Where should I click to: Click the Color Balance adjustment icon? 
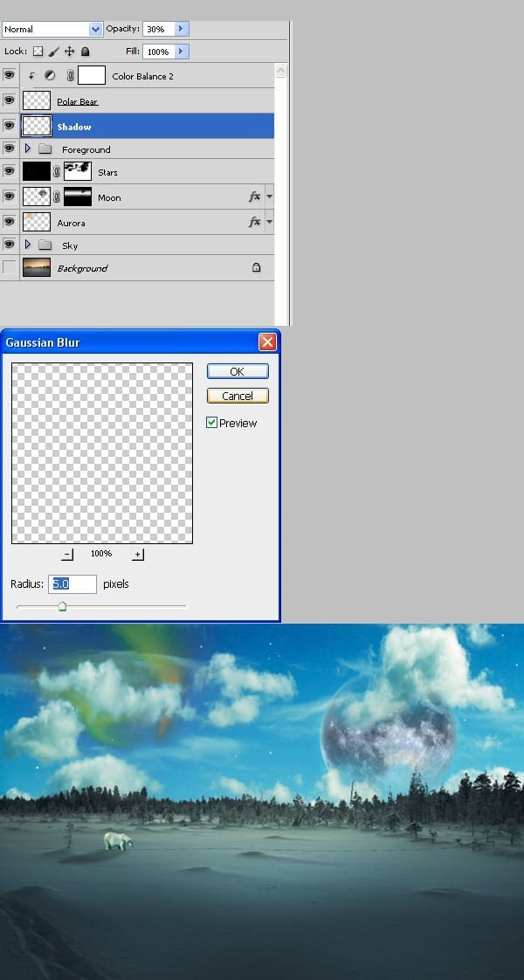[50, 76]
